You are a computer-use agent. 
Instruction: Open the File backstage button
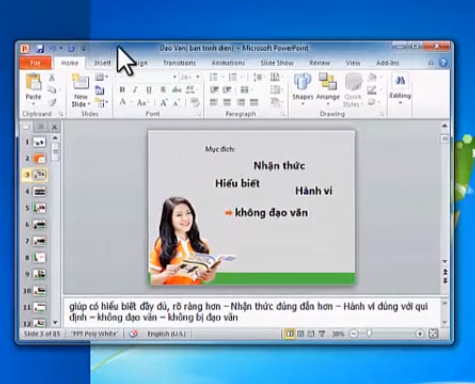(x=35, y=63)
